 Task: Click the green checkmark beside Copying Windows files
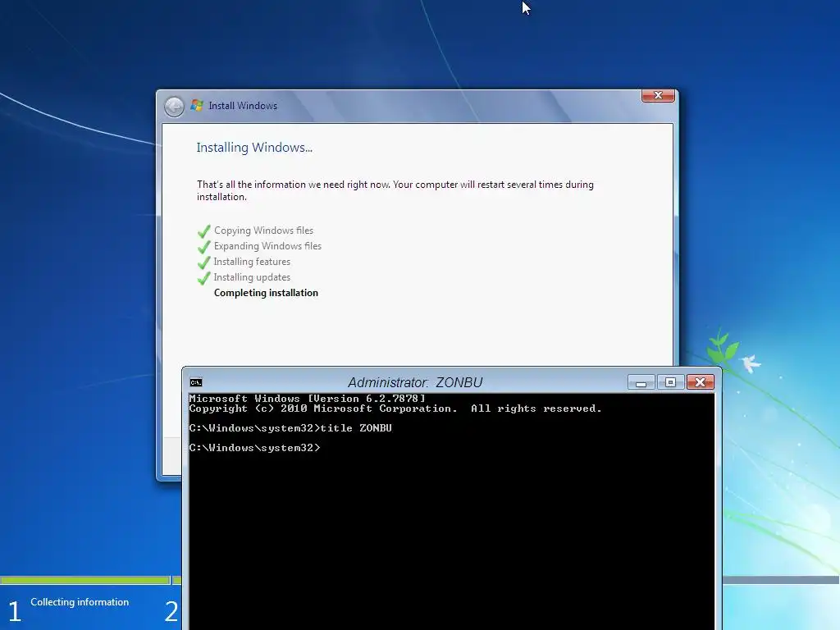coord(203,231)
